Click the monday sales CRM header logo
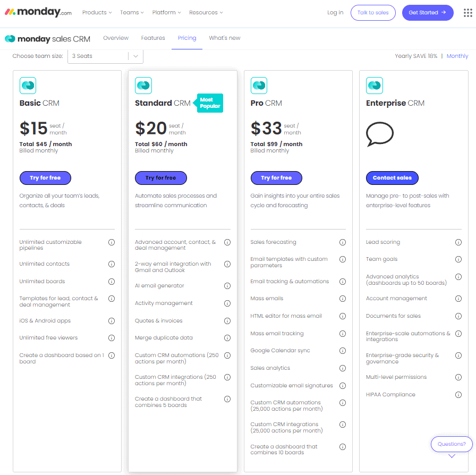The width and height of the screenshot is (476, 475). tap(48, 38)
